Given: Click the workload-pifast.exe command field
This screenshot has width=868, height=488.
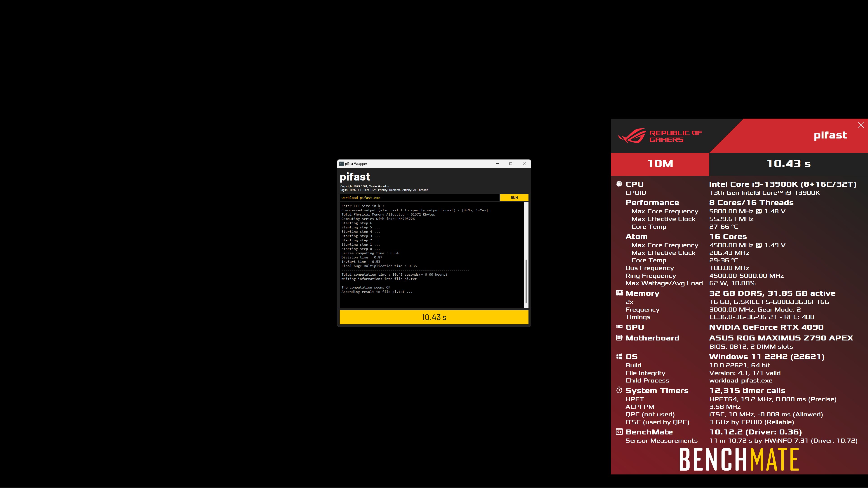Looking at the screenshot, I should coord(419,198).
